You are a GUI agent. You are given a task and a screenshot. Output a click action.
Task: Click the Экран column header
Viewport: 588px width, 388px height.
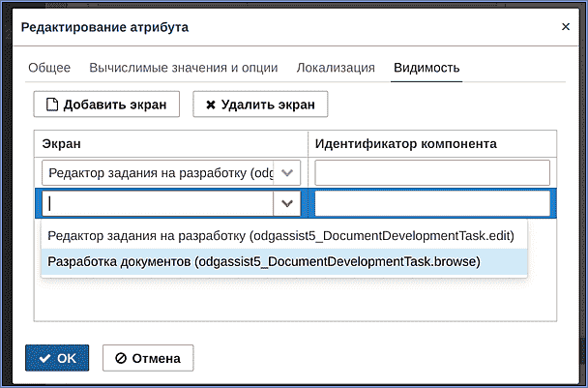click(170, 144)
